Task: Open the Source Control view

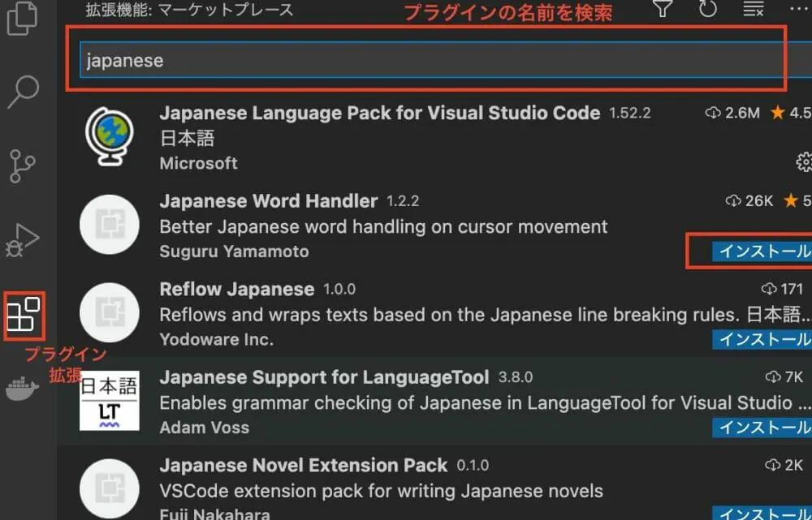Action: [23, 165]
